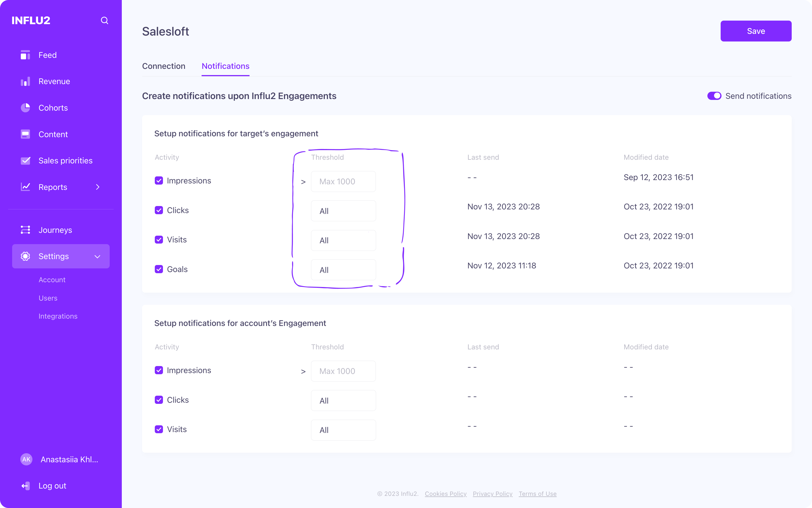Uncheck account's Clicks checkbox
This screenshot has width=812, height=508.
pyautogui.click(x=159, y=400)
